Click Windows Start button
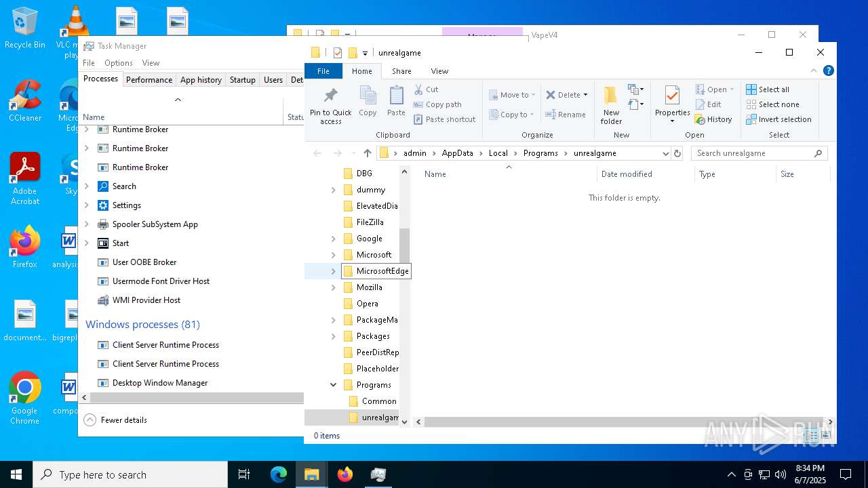Image resolution: width=868 pixels, height=488 pixels. (16, 474)
